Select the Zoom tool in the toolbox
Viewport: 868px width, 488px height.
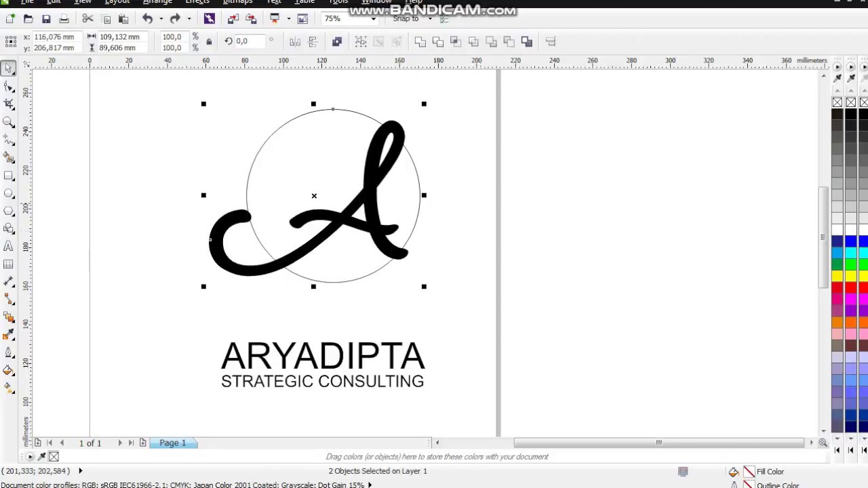[8, 122]
